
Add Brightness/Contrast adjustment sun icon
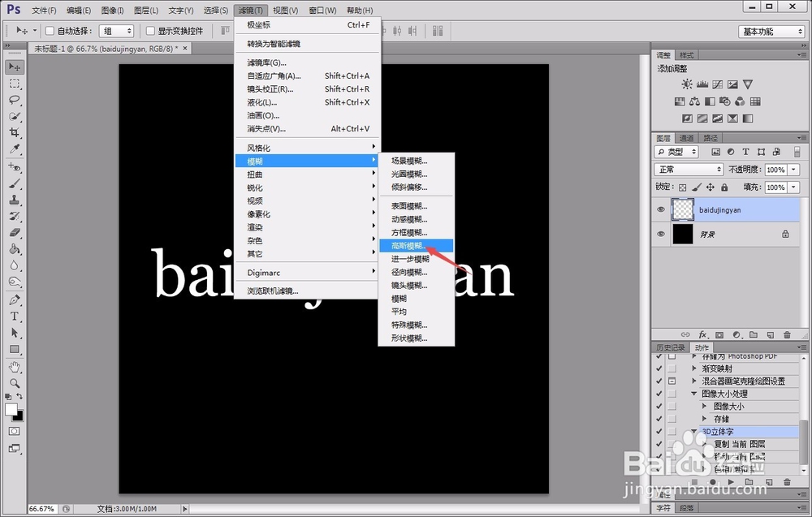(x=687, y=84)
